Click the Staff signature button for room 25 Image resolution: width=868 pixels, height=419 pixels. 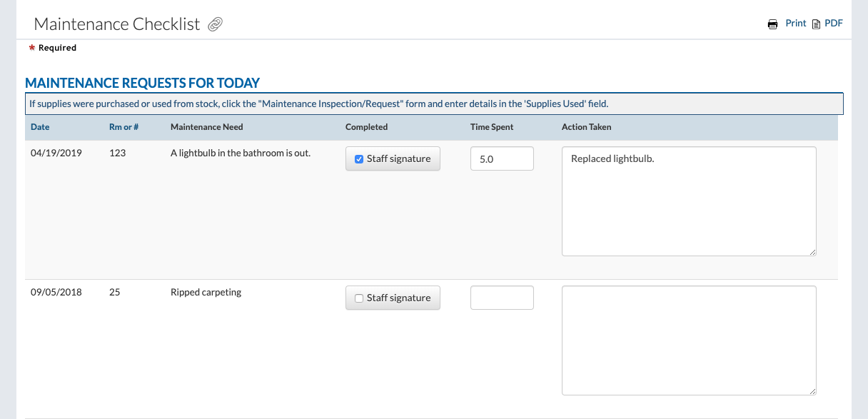point(393,298)
